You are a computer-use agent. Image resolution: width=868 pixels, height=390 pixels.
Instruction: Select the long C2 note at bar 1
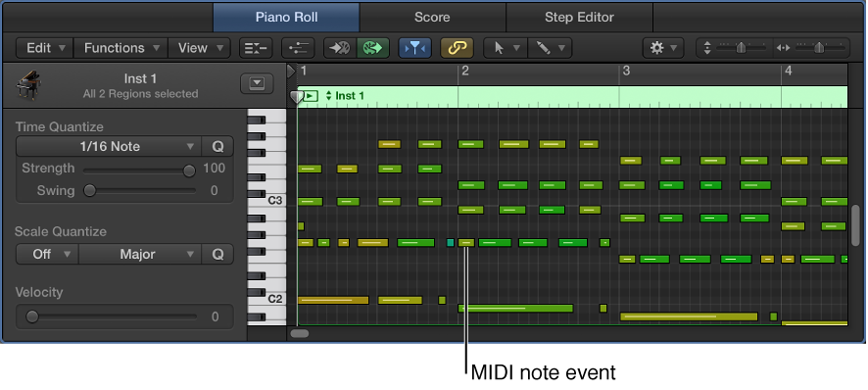pos(333,300)
